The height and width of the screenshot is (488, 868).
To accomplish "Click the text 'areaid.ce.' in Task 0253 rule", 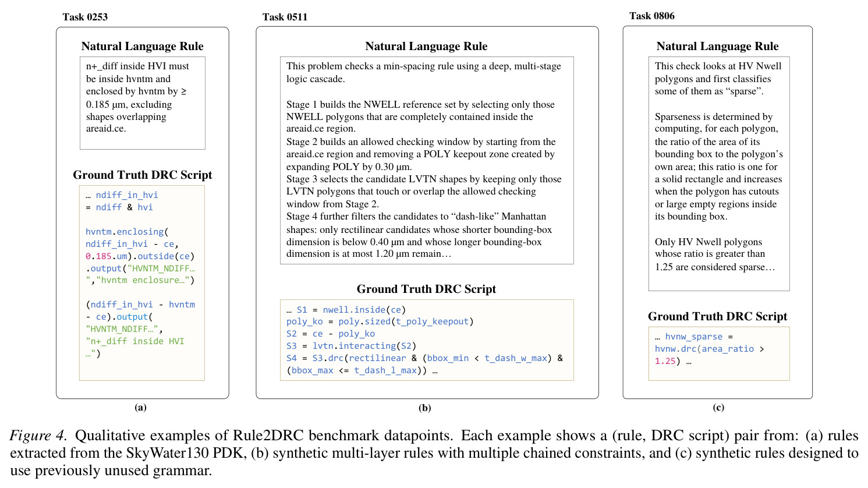I will coord(106,129).
